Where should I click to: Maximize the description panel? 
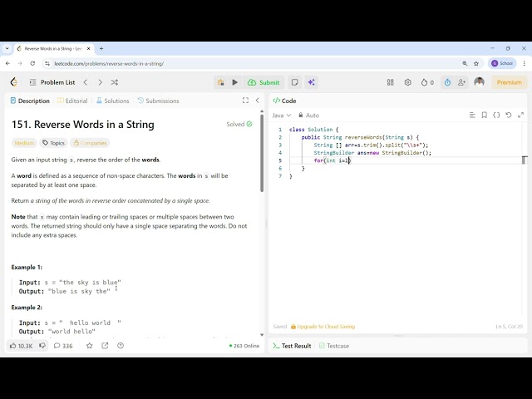click(x=245, y=101)
